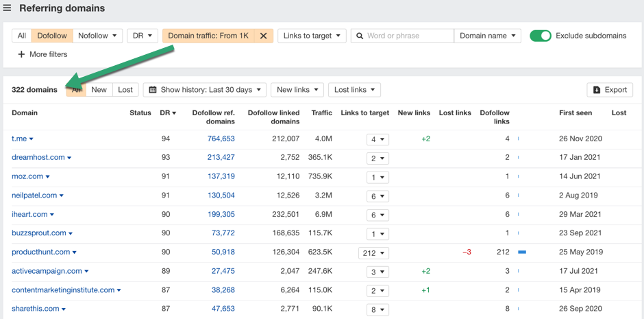Click 38,268 ref. domains for contentmarketinginstitute.com
Viewport: 644px width, 319px height.
coord(223,290)
